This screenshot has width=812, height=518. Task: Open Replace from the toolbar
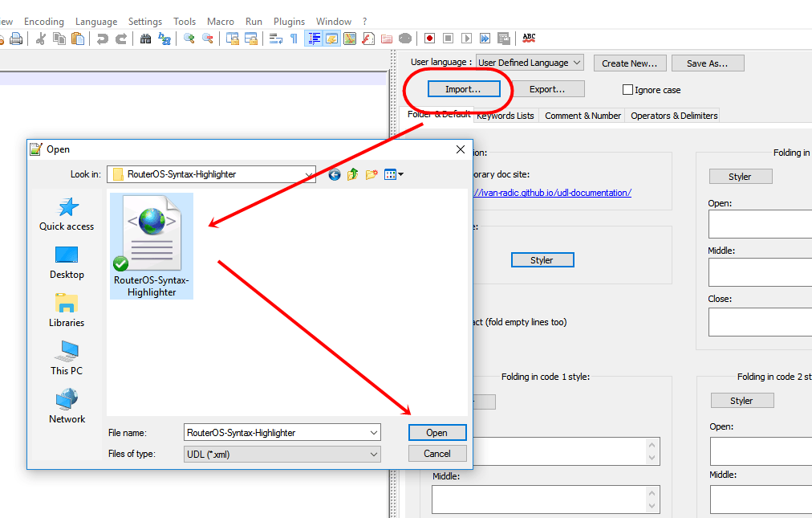(164, 39)
